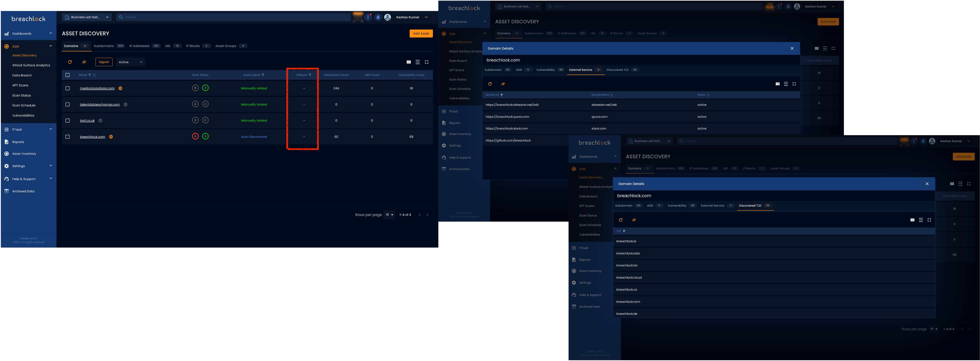Switch to the IP Addresses tab
This screenshot has height=361, width=980.
[145, 46]
